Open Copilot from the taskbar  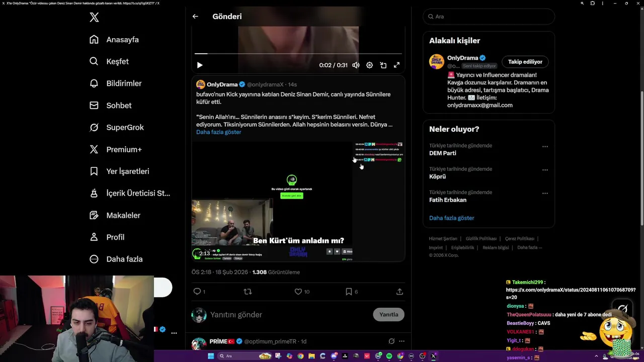pos(289,356)
